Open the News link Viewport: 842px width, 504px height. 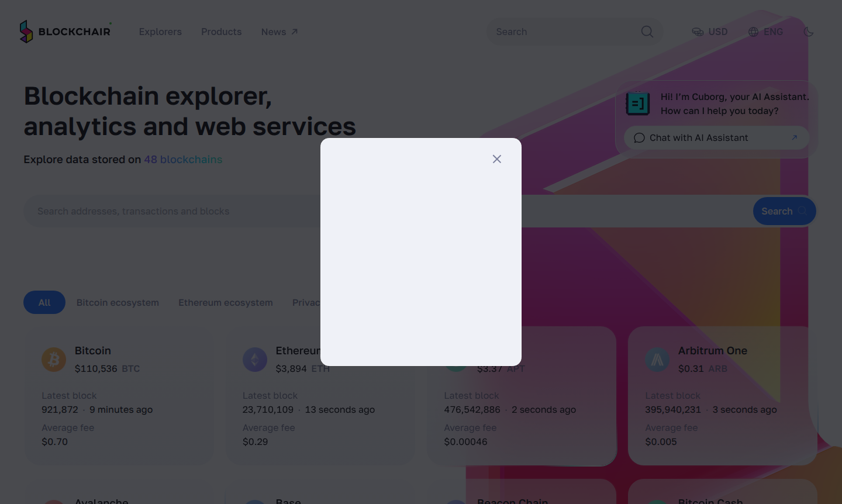tap(279, 32)
